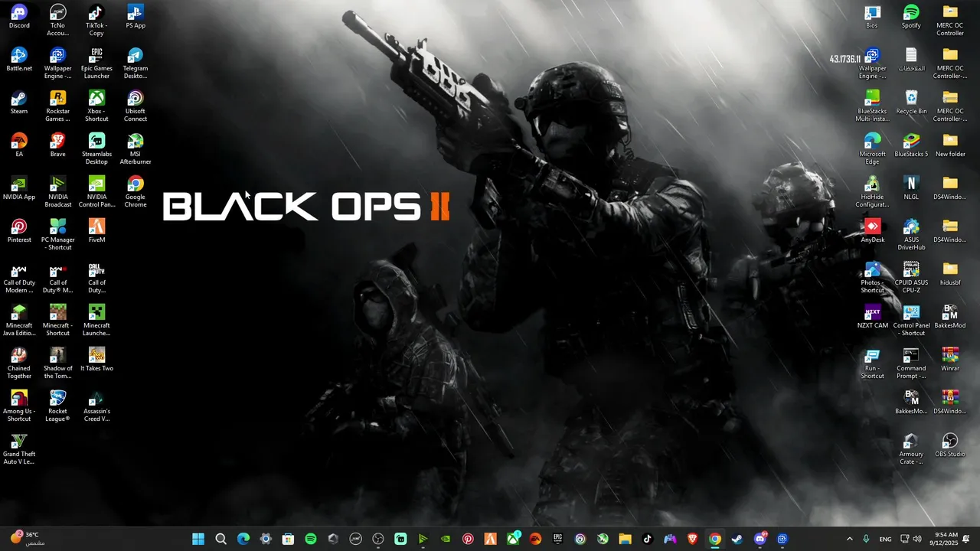Open the Google Chrome desktop shortcut
The width and height of the screenshot is (980, 551).
point(136,192)
